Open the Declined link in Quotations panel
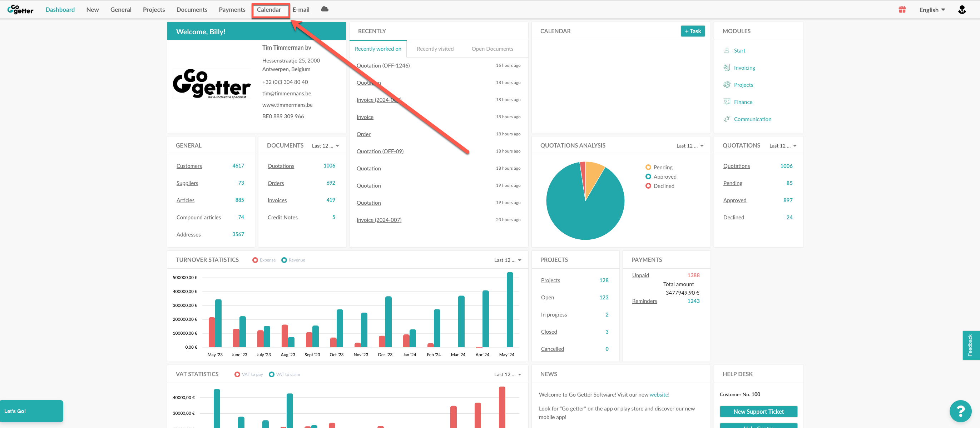Viewport: 980px width, 428px height. tap(733, 217)
